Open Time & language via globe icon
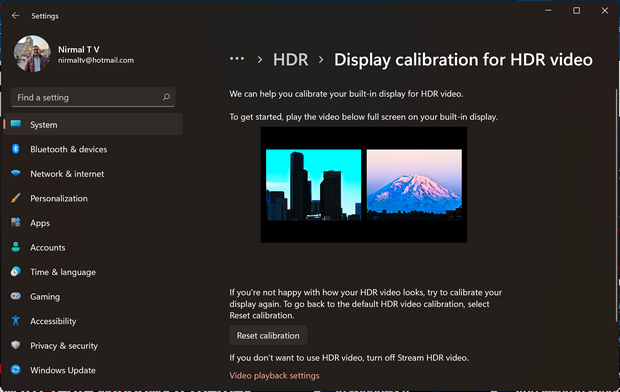The image size is (620, 392). point(16,271)
